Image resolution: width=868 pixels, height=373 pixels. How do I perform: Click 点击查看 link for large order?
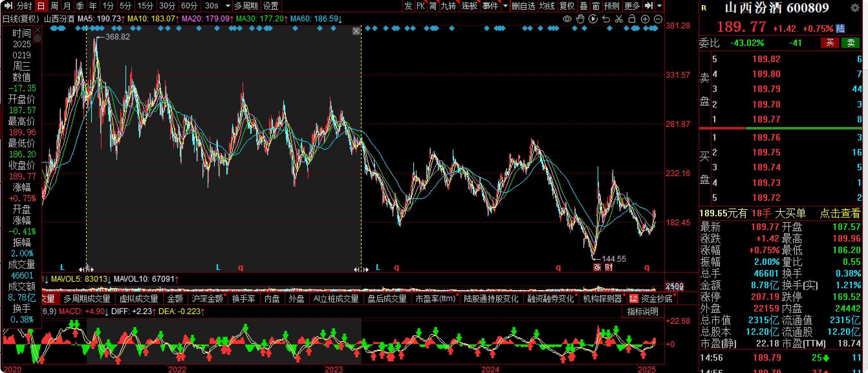840,213
